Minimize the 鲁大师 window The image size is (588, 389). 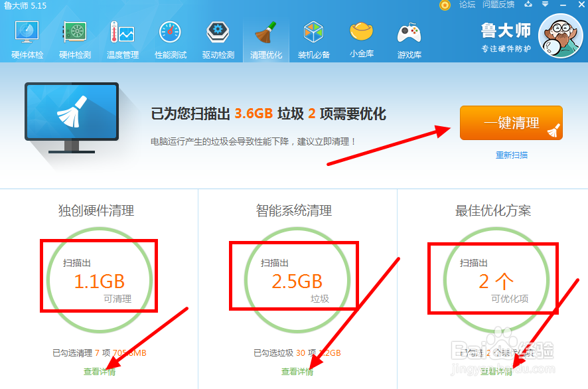(x=563, y=5)
